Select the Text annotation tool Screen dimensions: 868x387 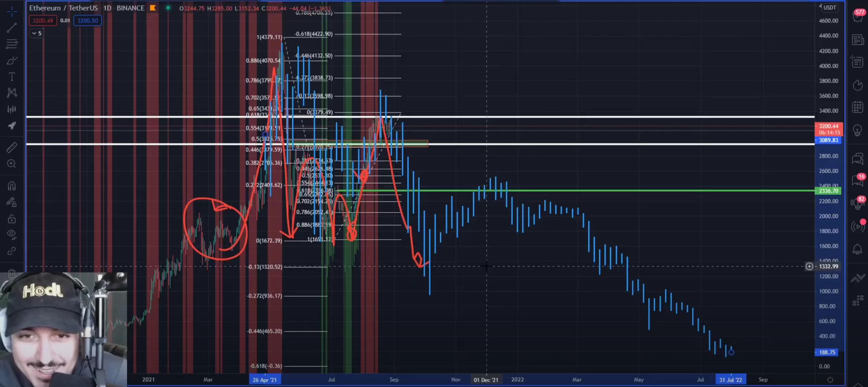12,77
